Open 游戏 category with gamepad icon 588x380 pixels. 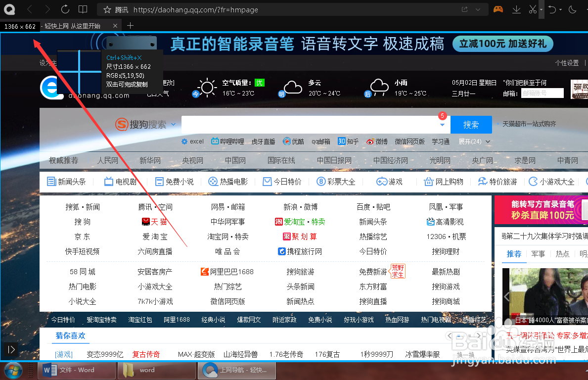point(390,182)
